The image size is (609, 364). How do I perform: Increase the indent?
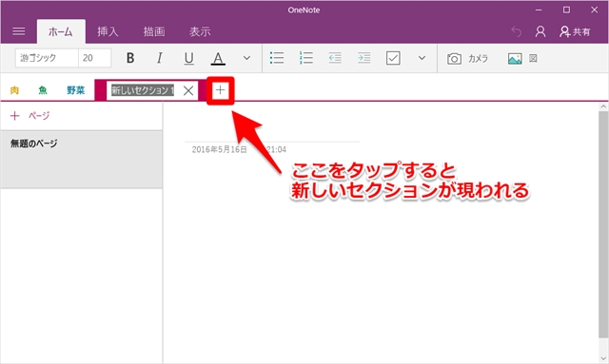pyautogui.click(x=363, y=58)
